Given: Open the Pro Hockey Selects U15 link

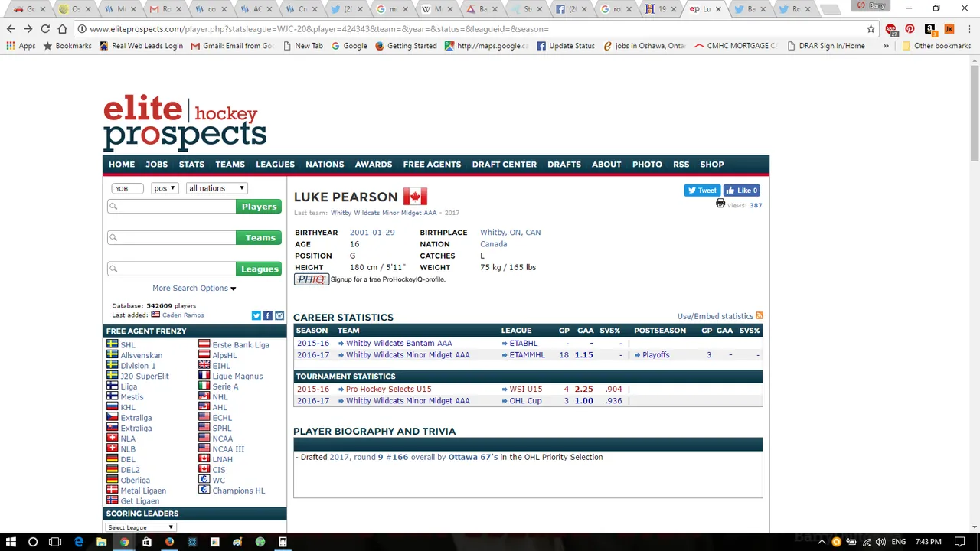Looking at the screenshot, I should (389, 390).
